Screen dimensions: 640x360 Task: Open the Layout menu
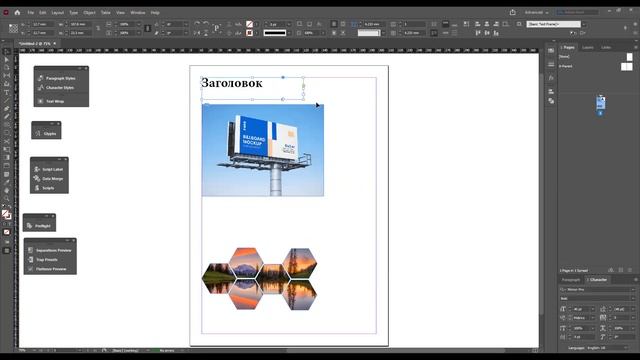click(58, 13)
